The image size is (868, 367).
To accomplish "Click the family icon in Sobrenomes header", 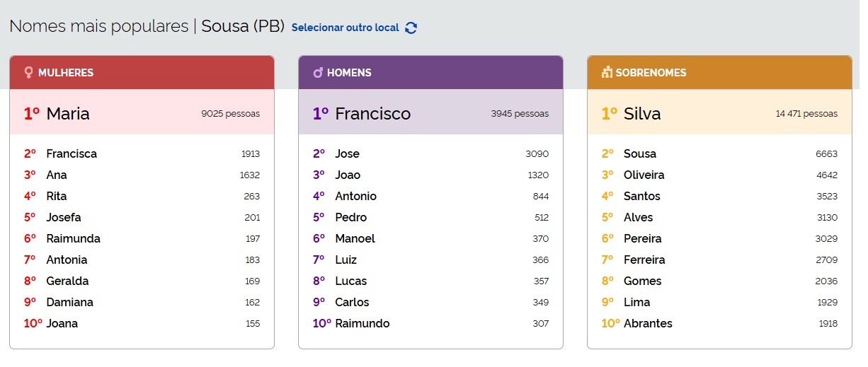I will point(607,72).
